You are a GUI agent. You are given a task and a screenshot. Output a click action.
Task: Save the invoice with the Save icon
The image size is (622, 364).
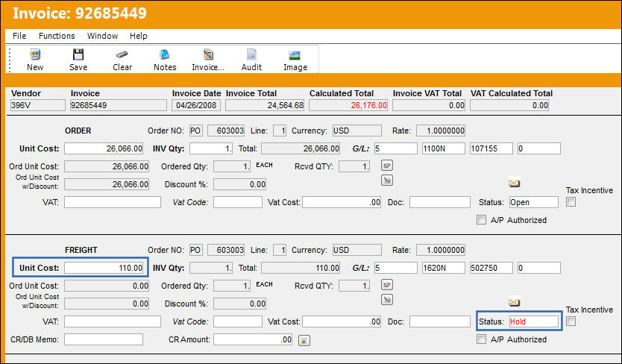78,54
